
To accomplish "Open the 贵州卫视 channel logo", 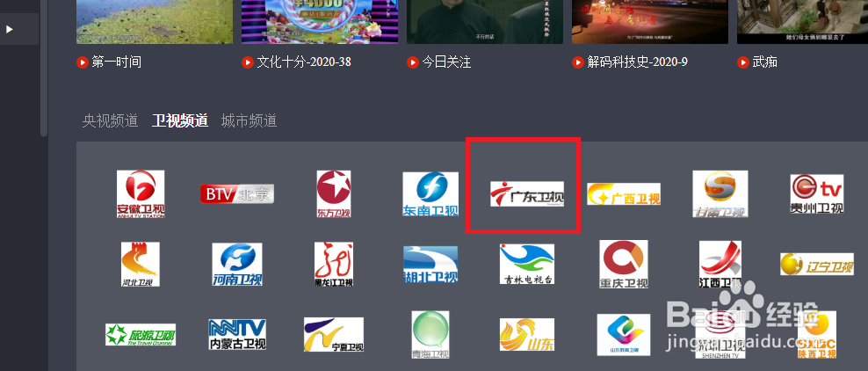I will (817, 193).
